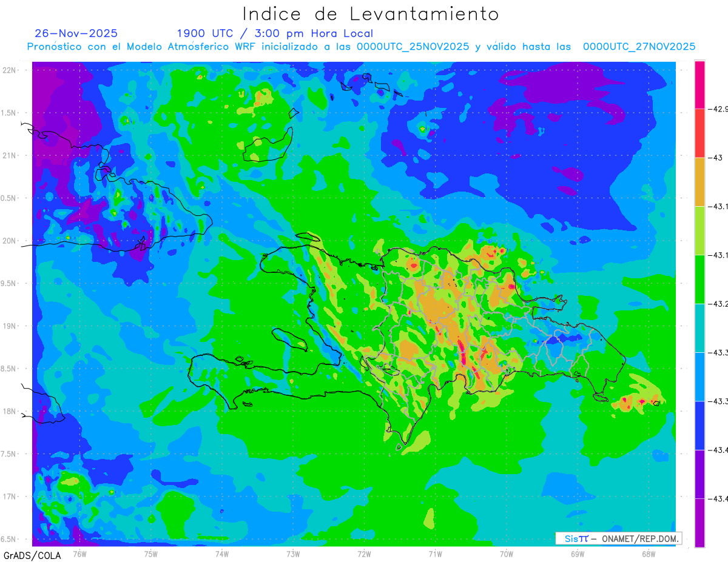
Task: Click the "ONAMET/REP.DOM." attribution box
Action: tap(618, 538)
